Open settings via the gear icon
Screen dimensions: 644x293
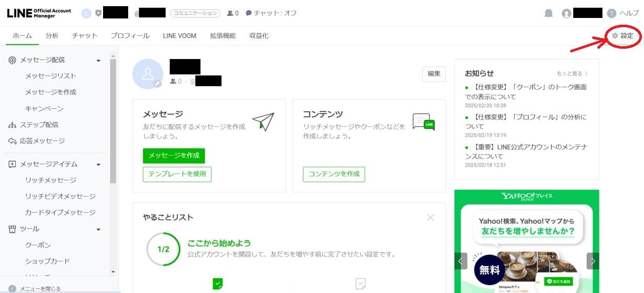pos(615,36)
